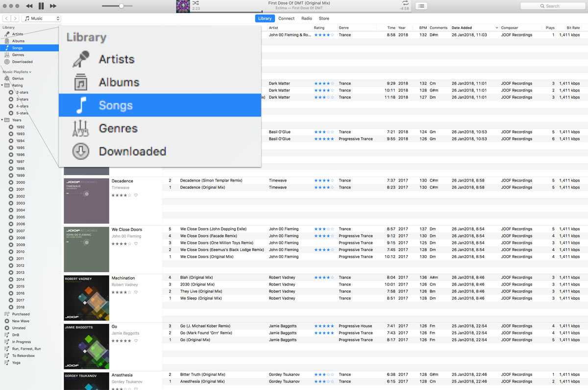588x390 pixels.
Task: Open the Music media type dropdown
Action: coord(42,19)
